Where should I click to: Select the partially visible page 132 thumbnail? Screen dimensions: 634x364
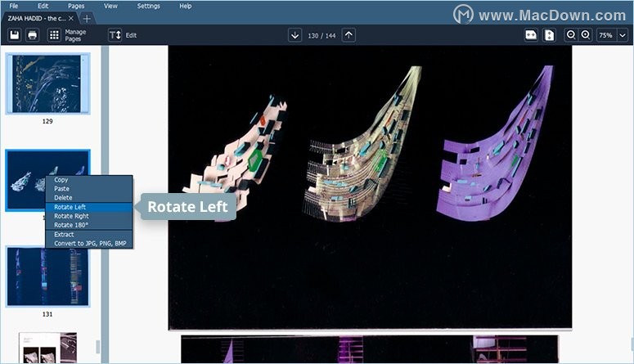coord(47,348)
